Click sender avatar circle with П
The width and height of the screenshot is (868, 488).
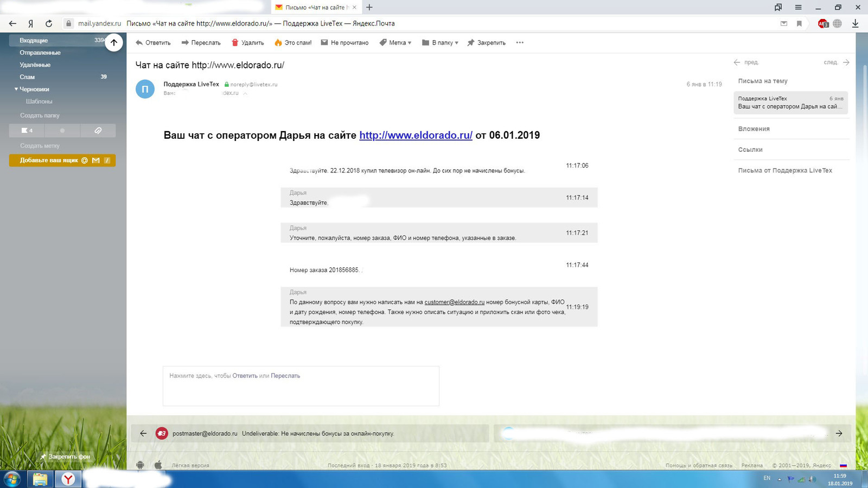tap(145, 89)
